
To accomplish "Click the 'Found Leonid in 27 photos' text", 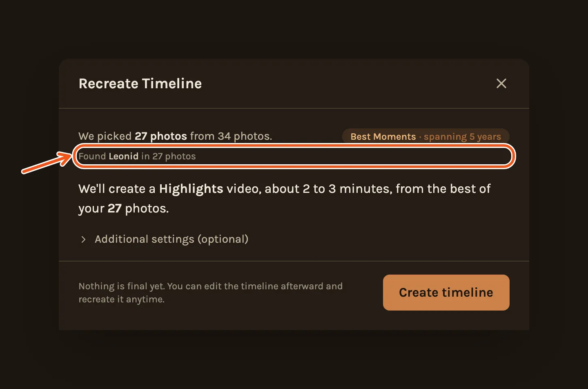I will (x=137, y=156).
